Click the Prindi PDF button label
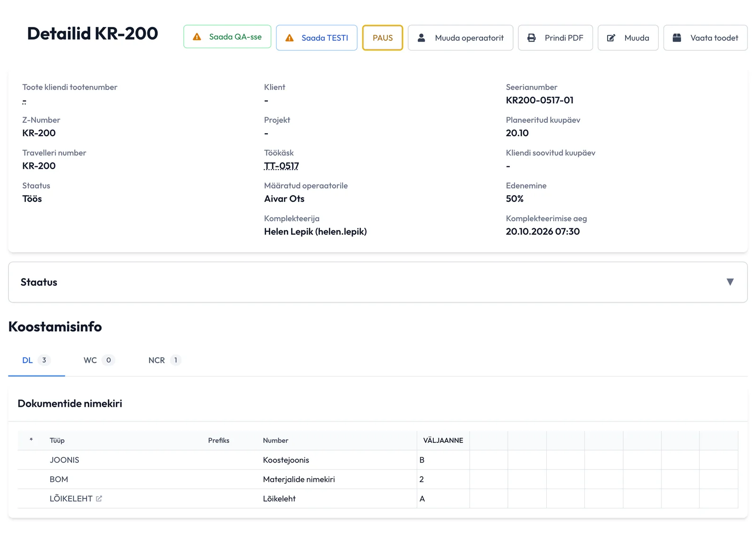The width and height of the screenshot is (756, 549). 564,38
